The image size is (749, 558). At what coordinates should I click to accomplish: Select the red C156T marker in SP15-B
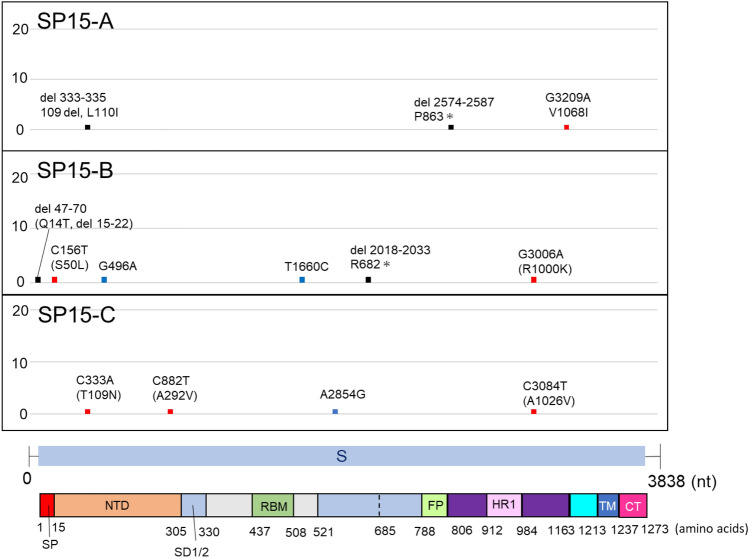[x=55, y=280]
